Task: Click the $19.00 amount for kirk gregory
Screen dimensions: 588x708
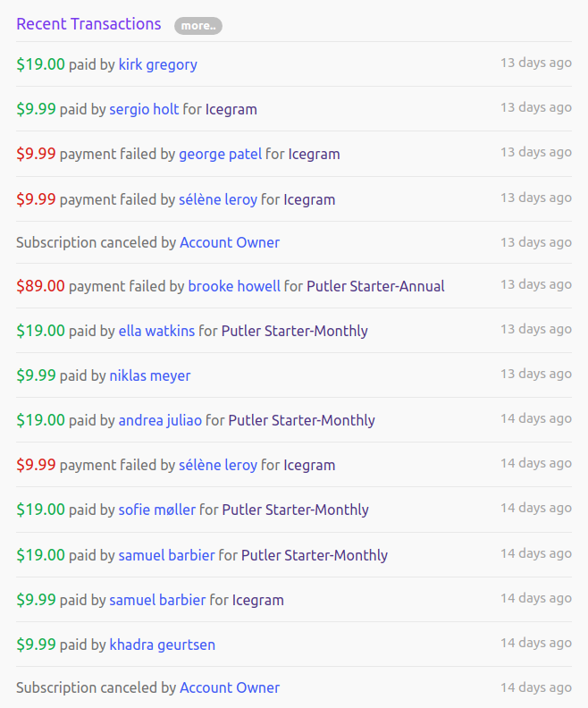Action: [x=40, y=64]
